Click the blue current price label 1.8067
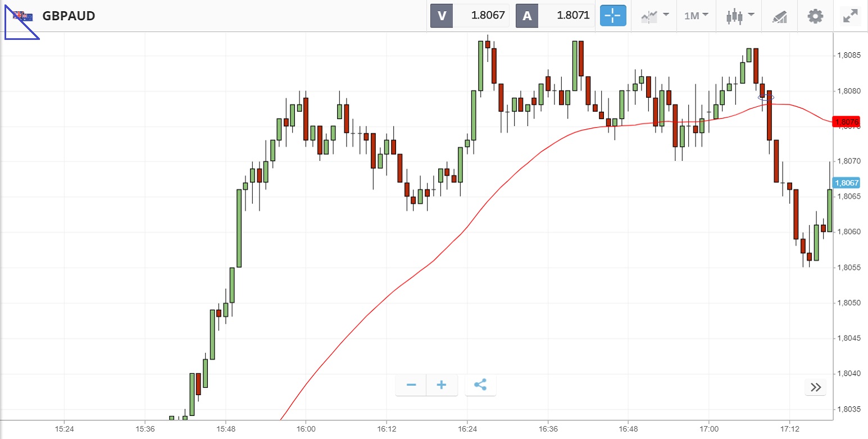 847,183
